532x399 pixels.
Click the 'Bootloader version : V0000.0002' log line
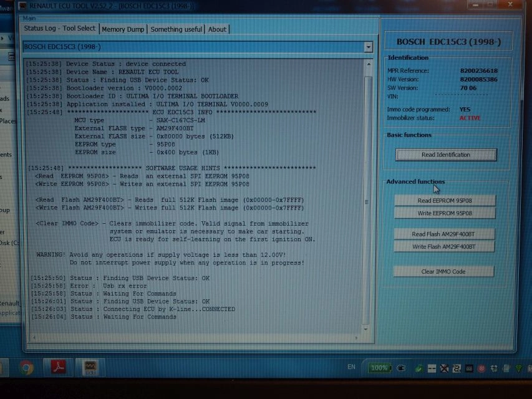click(x=105, y=88)
